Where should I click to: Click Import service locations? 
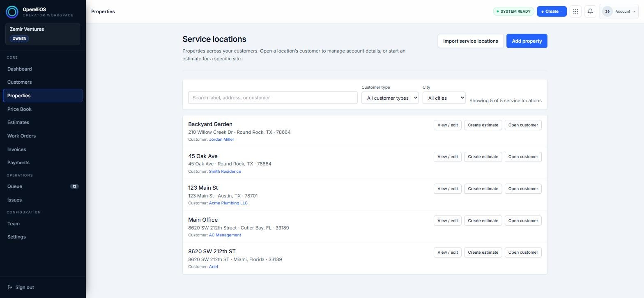coord(471,41)
